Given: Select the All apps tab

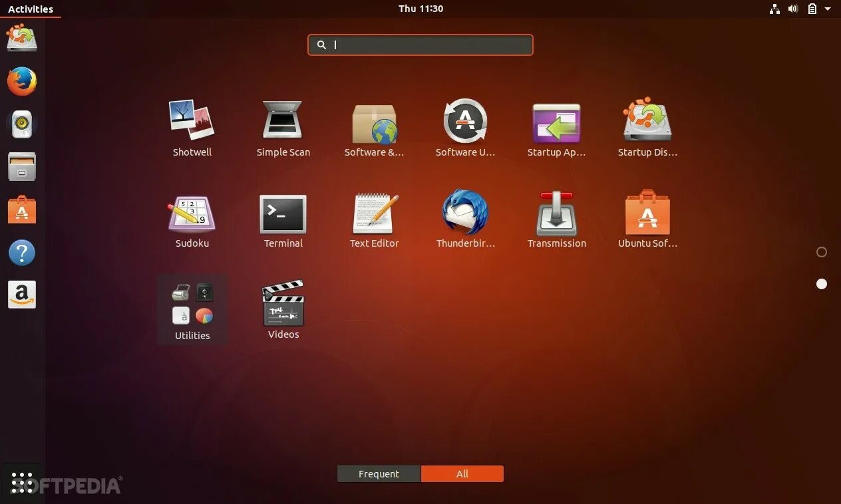Looking at the screenshot, I should (x=462, y=474).
